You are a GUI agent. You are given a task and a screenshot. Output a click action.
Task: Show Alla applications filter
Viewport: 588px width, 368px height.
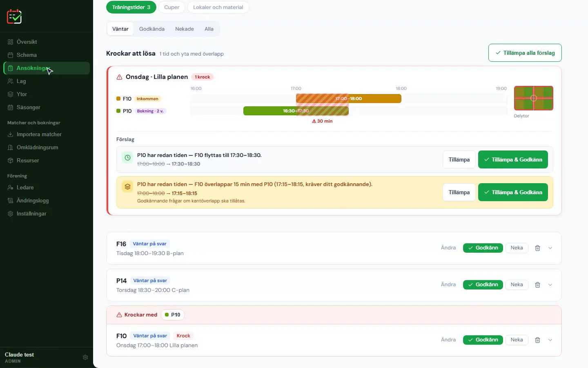click(209, 29)
